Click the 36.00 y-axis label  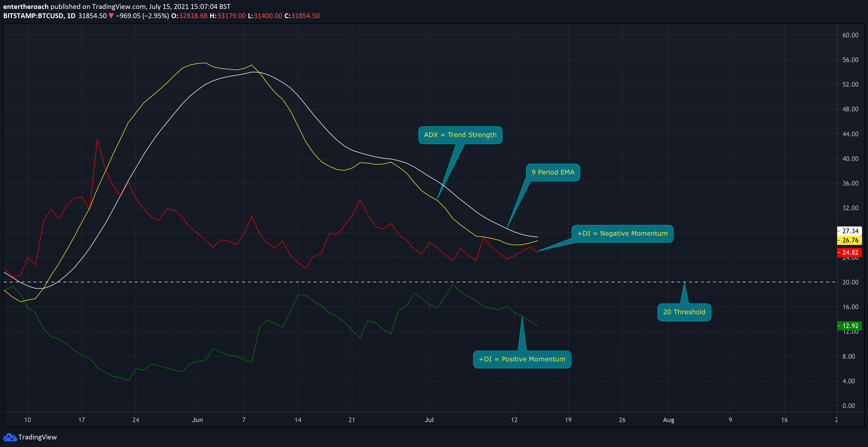coord(850,183)
